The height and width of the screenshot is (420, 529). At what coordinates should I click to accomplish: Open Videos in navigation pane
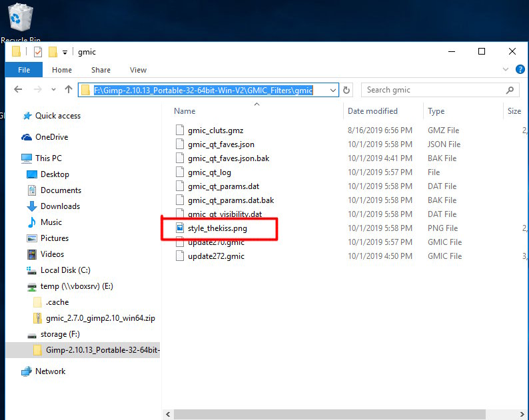[x=52, y=254]
